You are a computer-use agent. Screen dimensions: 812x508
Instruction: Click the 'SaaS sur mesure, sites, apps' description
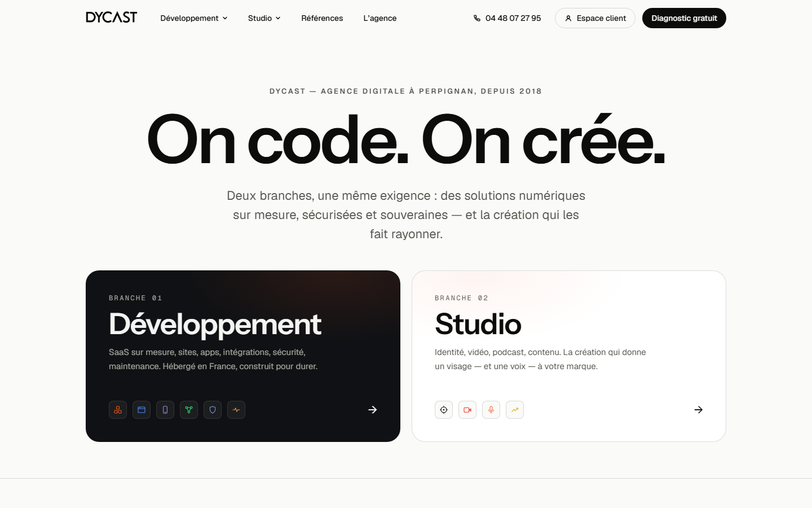click(213, 359)
